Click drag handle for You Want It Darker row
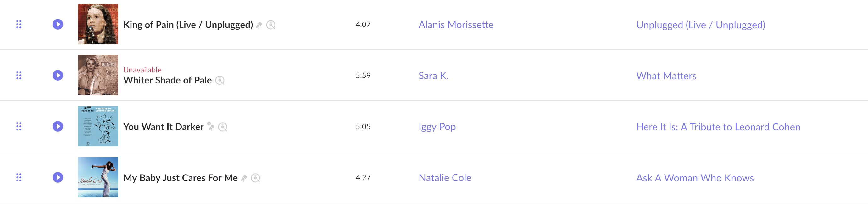The width and height of the screenshot is (868, 206). [x=19, y=126]
